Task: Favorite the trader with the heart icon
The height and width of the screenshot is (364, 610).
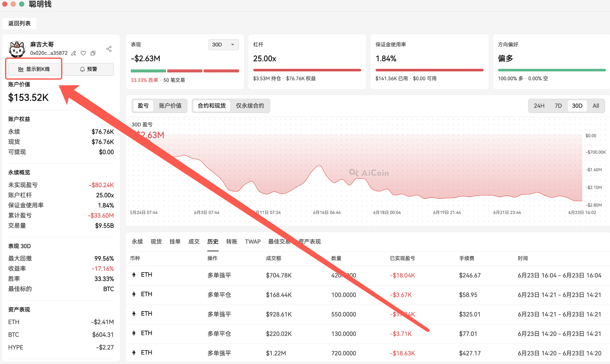Action: [83, 53]
